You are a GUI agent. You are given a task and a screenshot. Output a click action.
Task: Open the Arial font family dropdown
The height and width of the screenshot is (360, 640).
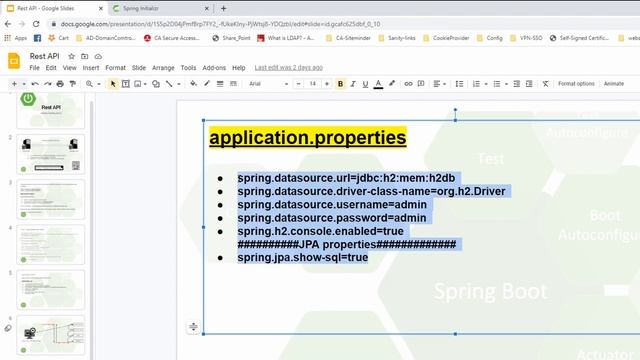click(x=269, y=84)
